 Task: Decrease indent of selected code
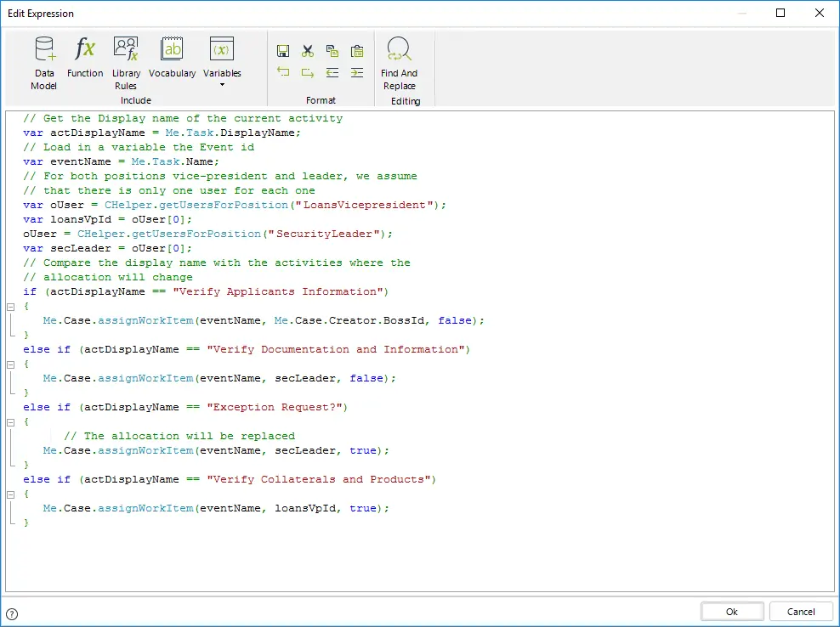pos(332,72)
